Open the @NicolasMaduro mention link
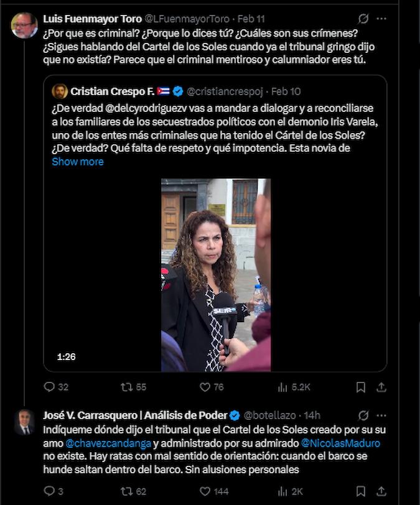 (x=340, y=443)
